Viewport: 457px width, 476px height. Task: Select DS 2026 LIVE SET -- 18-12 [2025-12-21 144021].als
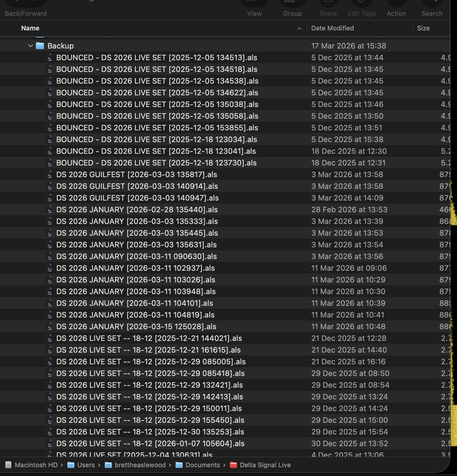[x=149, y=338]
